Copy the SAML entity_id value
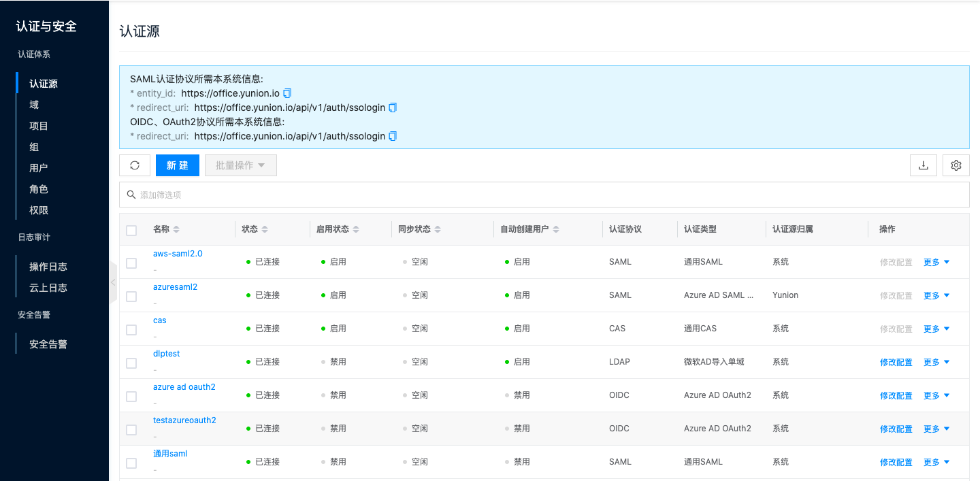 pyautogui.click(x=287, y=93)
